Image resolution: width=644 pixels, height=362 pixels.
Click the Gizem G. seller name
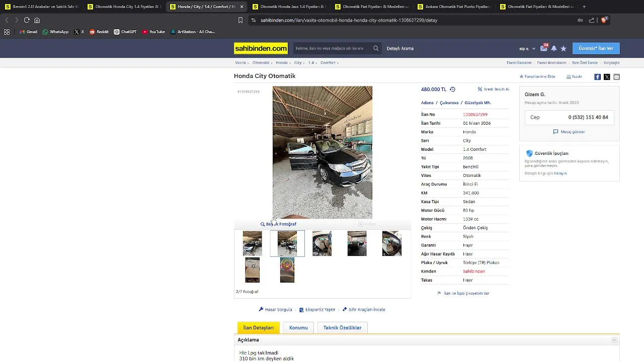click(535, 95)
